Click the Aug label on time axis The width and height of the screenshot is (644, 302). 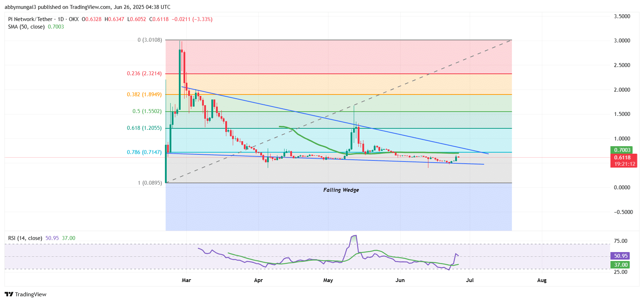point(542,280)
